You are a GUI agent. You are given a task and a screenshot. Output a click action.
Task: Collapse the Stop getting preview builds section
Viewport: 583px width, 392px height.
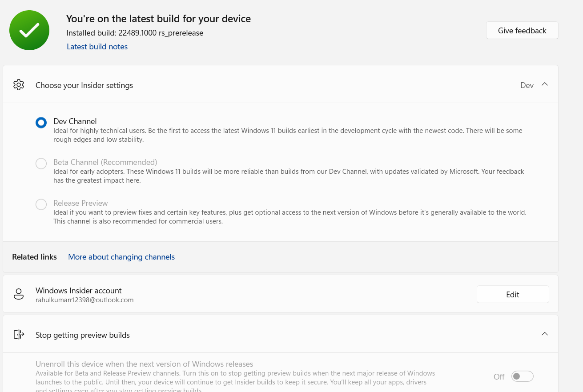tap(545, 334)
